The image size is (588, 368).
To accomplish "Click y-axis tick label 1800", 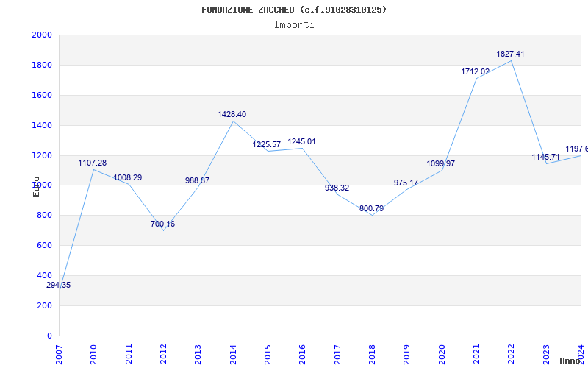I will click(x=42, y=65).
